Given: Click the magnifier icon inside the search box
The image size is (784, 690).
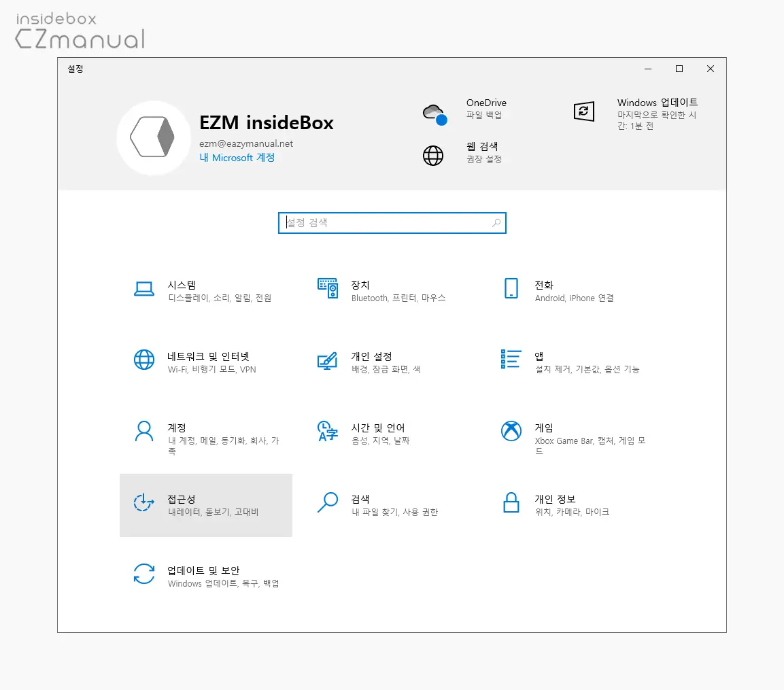Looking at the screenshot, I should [x=496, y=222].
